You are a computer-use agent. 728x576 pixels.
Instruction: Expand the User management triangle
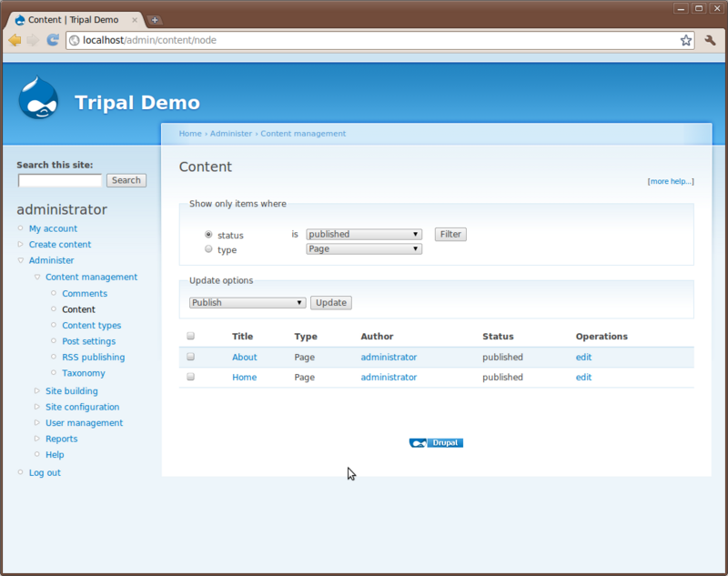pos(37,423)
